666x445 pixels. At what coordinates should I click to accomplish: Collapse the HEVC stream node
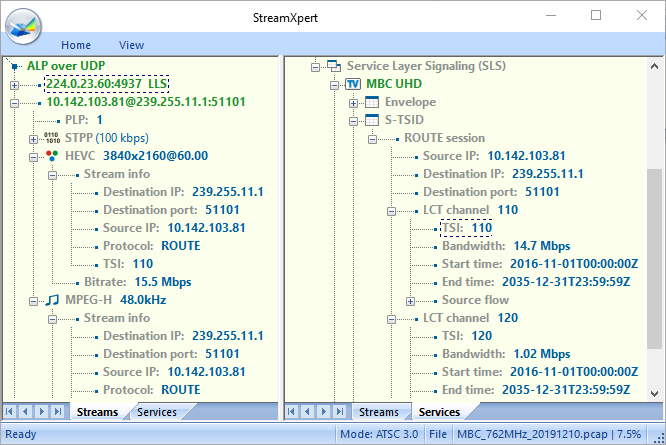[x=33, y=156]
